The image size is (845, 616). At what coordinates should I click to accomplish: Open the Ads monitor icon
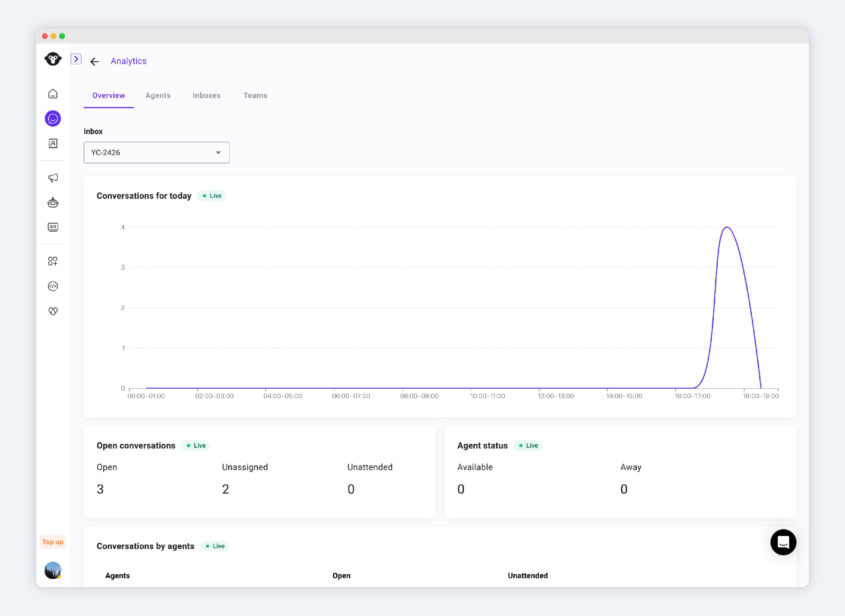(53, 227)
